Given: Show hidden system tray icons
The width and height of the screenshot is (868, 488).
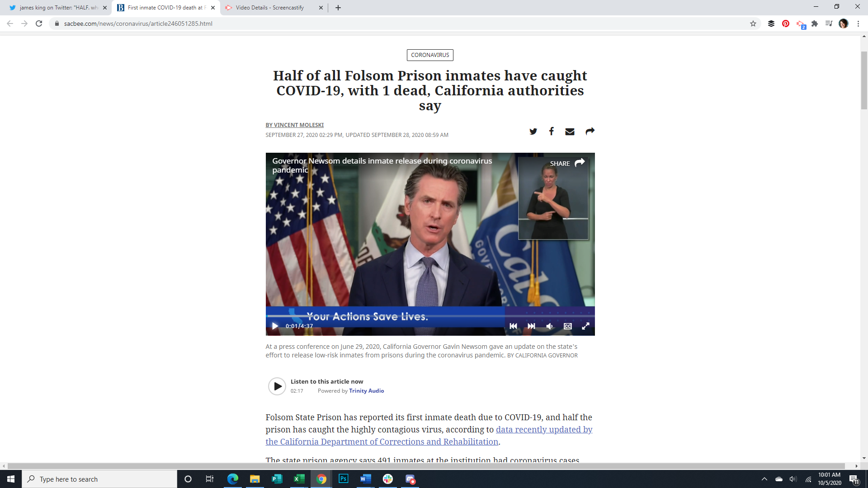Looking at the screenshot, I should click(x=764, y=479).
